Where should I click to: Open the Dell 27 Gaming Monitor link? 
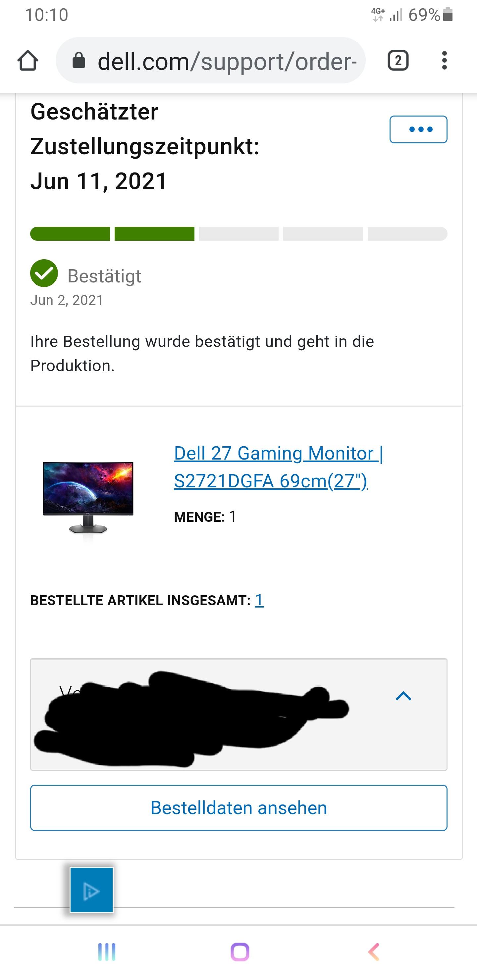coord(279,467)
